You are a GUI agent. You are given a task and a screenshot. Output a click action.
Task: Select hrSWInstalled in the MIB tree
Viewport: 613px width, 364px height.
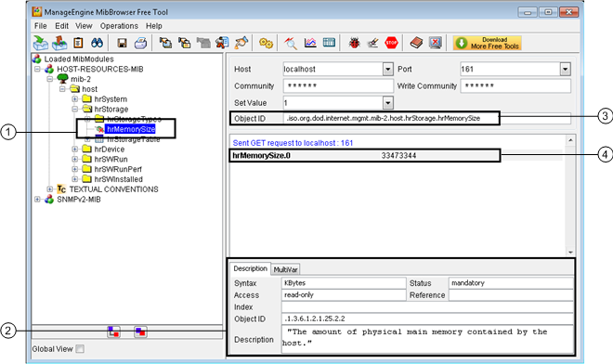pos(119,179)
